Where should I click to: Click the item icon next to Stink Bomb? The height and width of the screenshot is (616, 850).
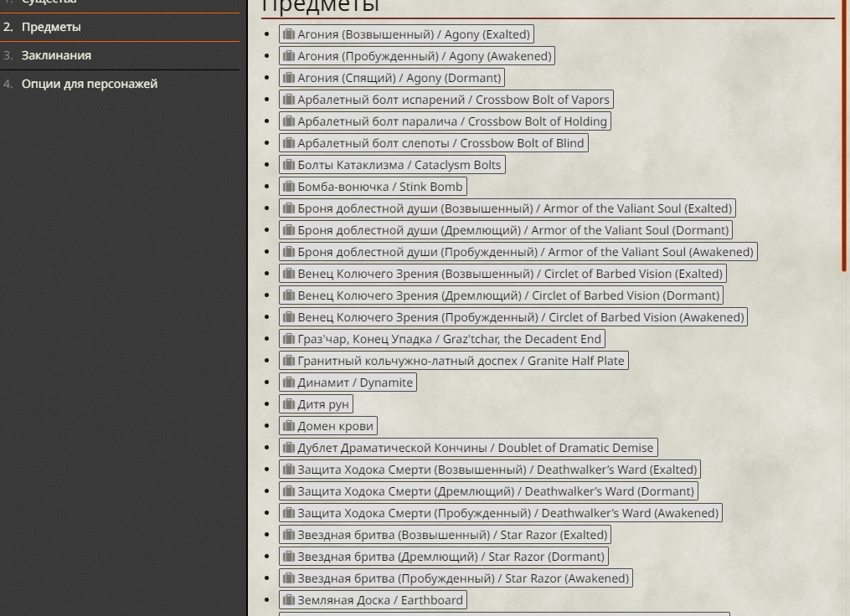289,187
